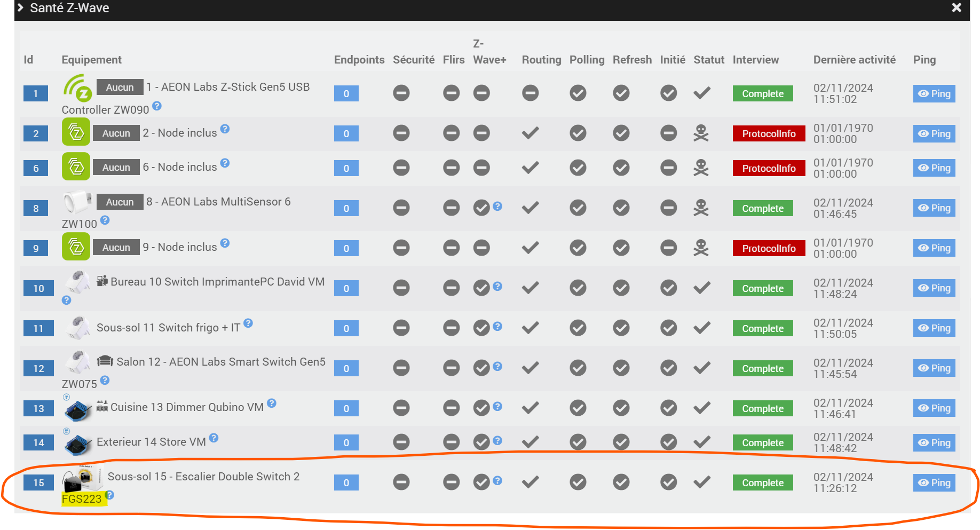Click Sécurité minus icon for node 1
The height and width of the screenshot is (530, 980).
(x=401, y=93)
